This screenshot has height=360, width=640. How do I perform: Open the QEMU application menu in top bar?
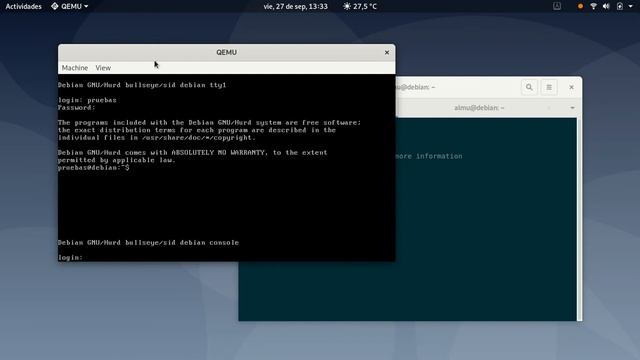(x=69, y=6)
